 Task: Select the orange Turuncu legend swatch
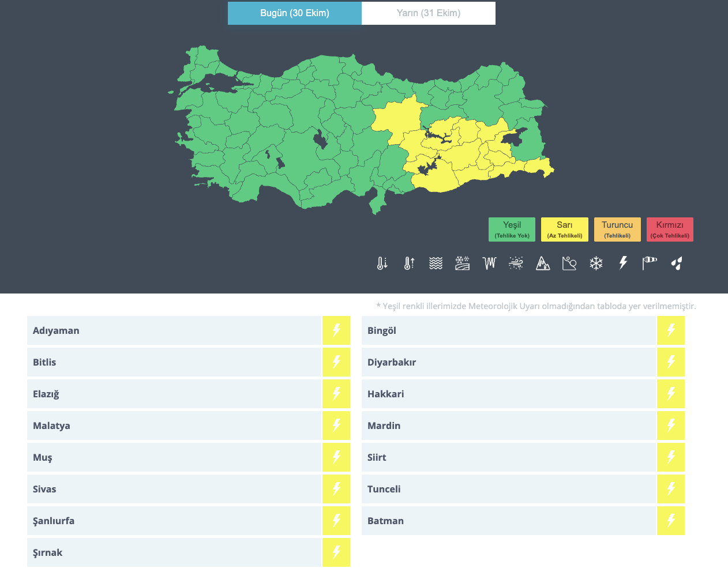click(x=617, y=229)
